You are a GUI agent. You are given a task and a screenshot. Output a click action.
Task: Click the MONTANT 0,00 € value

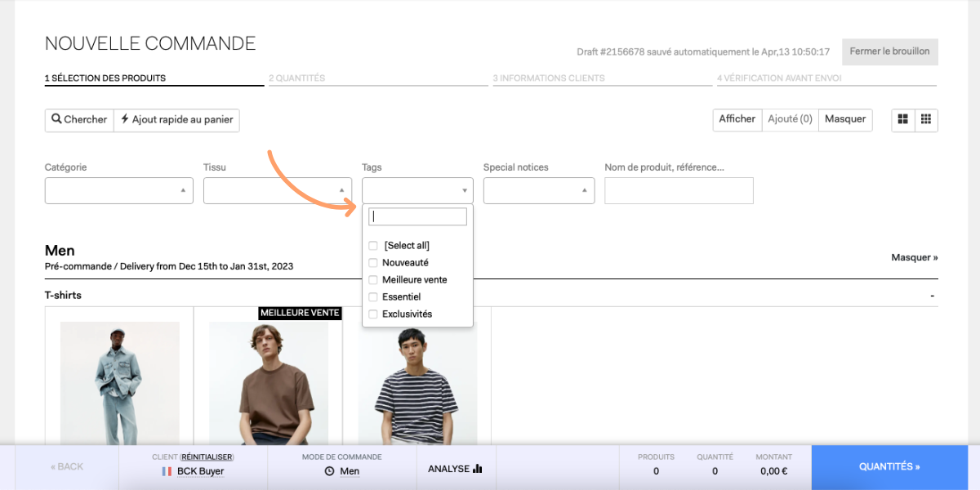pyautogui.click(x=773, y=471)
